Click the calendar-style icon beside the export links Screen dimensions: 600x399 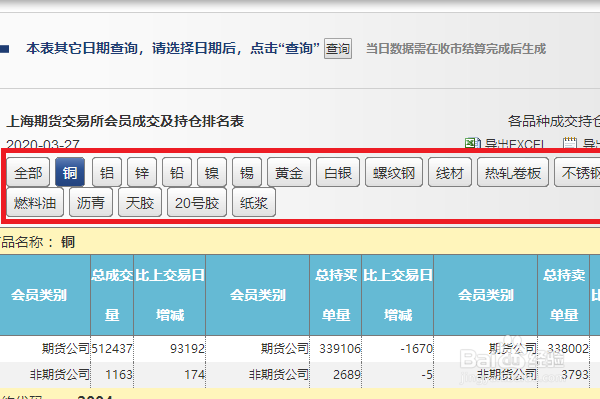pos(570,143)
